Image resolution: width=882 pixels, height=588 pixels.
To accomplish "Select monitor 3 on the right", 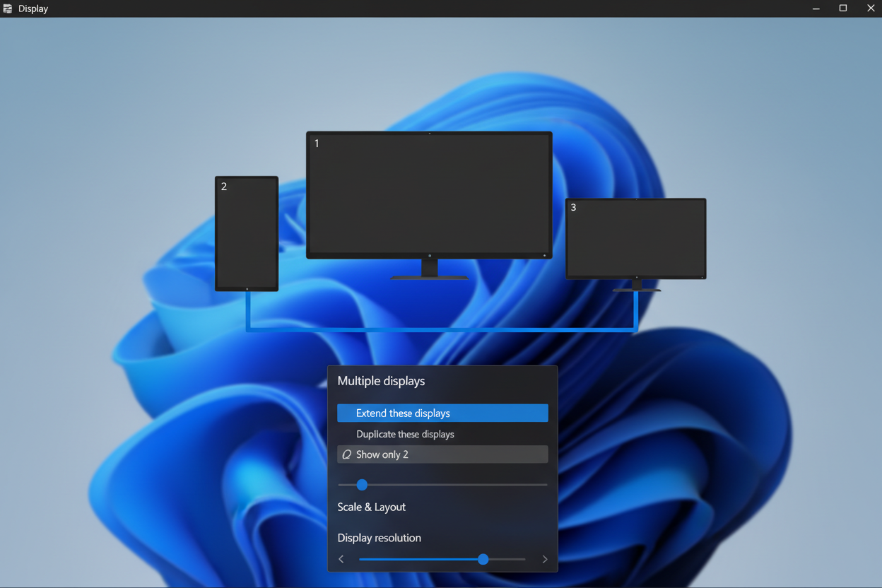I will point(636,238).
